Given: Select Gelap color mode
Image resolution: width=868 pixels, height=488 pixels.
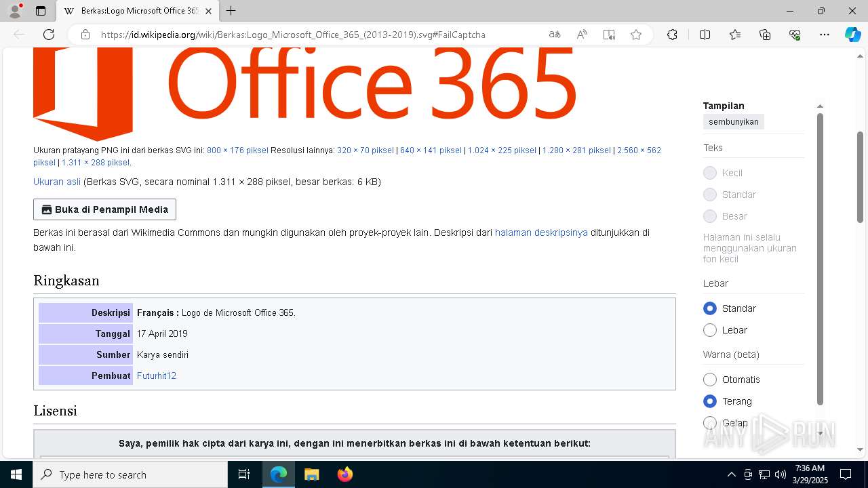Looking at the screenshot, I should (710, 423).
